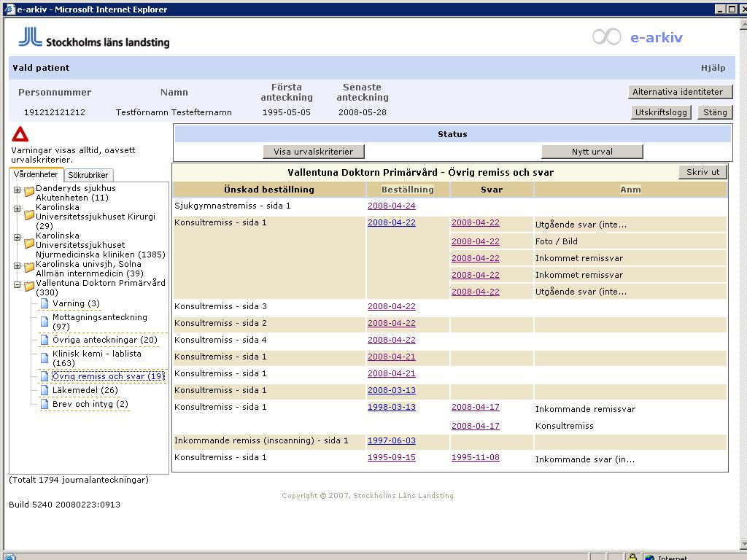
Task: Click the personnummer 191212121212
Action: (x=55, y=112)
